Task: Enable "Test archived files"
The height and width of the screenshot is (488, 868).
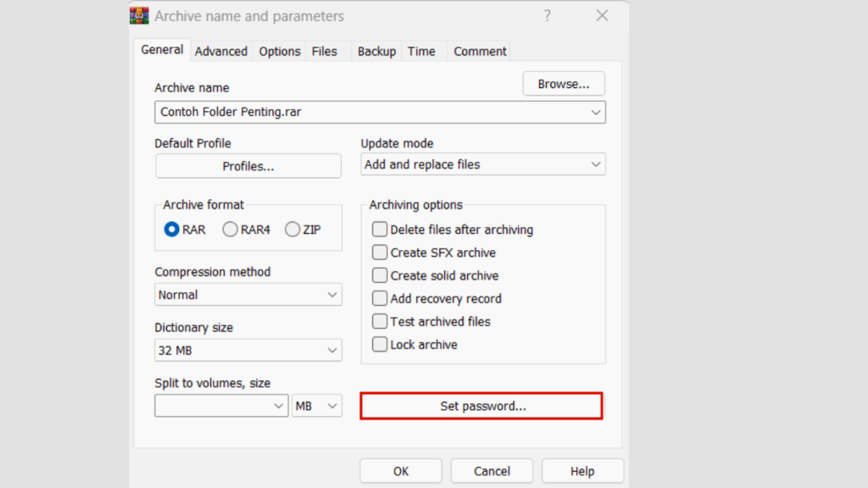Action: pyautogui.click(x=380, y=321)
